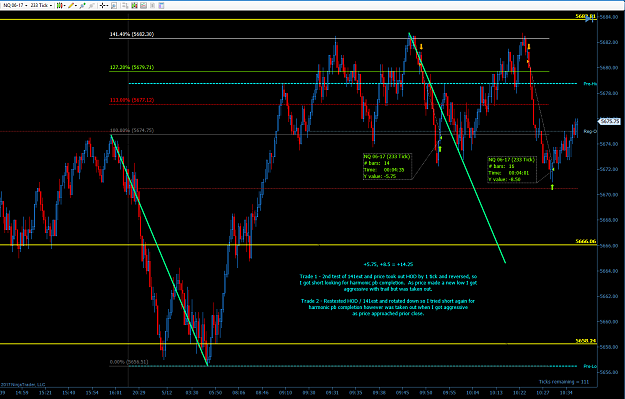Expand the drawing tools dropdown arrow
Viewport: 625px width, 399px height.
(76, 6)
